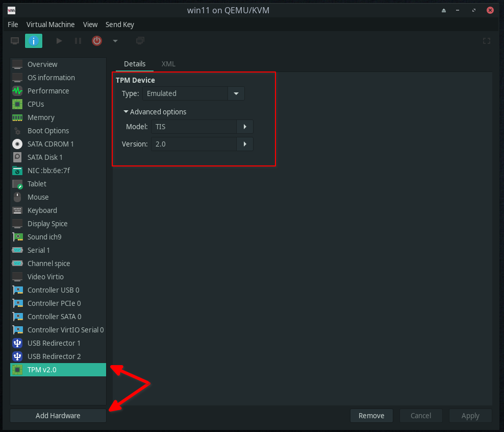The image size is (504, 432).
Task: Select the SATA Disk 1 drive icon
Action: pyautogui.click(x=17, y=157)
